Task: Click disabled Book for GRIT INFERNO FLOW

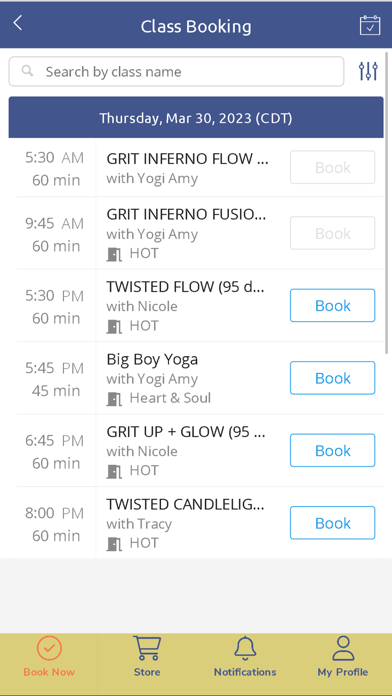Action: point(333,167)
